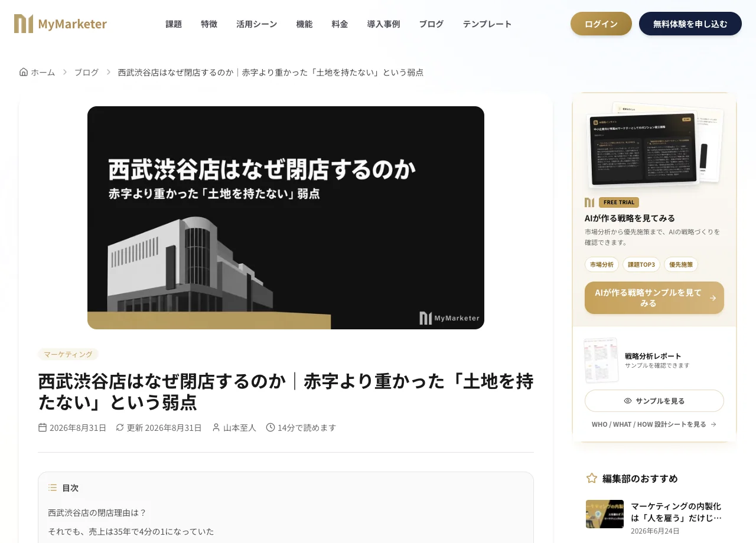Click the 戦略分析レポート thumbnail
Image resolution: width=756 pixels, height=543 pixels.
[601, 361]
